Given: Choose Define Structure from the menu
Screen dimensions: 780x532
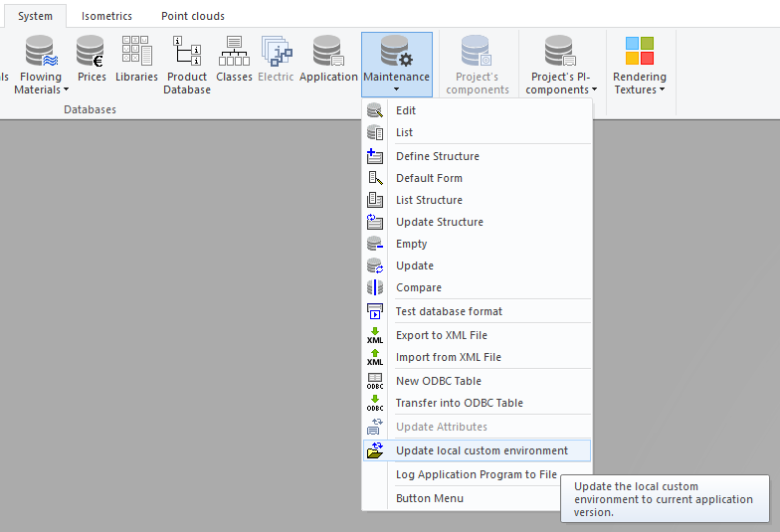Looking at the screenshot, I should pos(438,156).
